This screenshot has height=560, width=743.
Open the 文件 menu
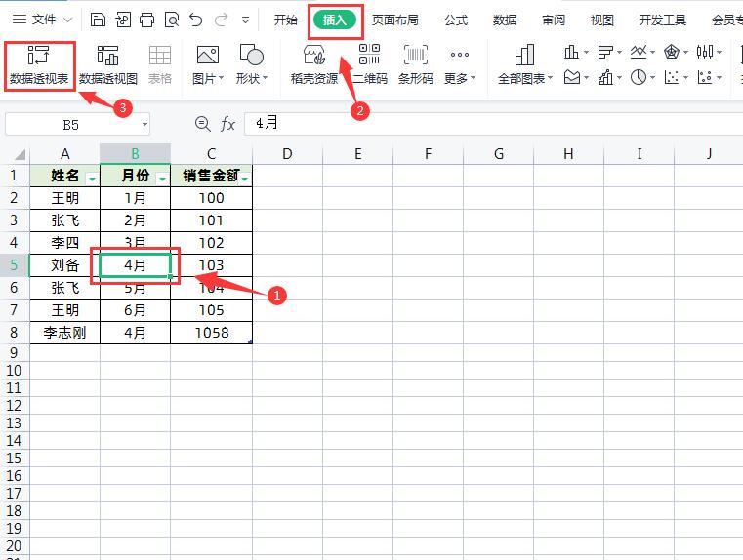coord(42,20)
